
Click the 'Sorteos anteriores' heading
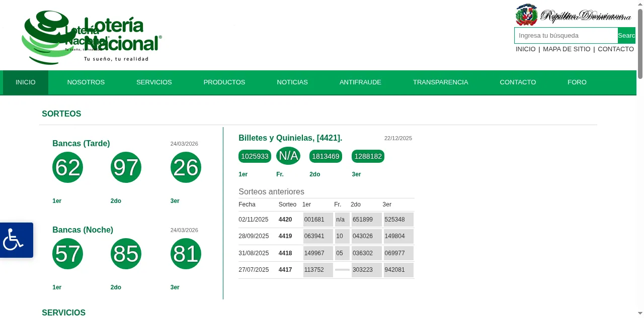click(271, 192)
